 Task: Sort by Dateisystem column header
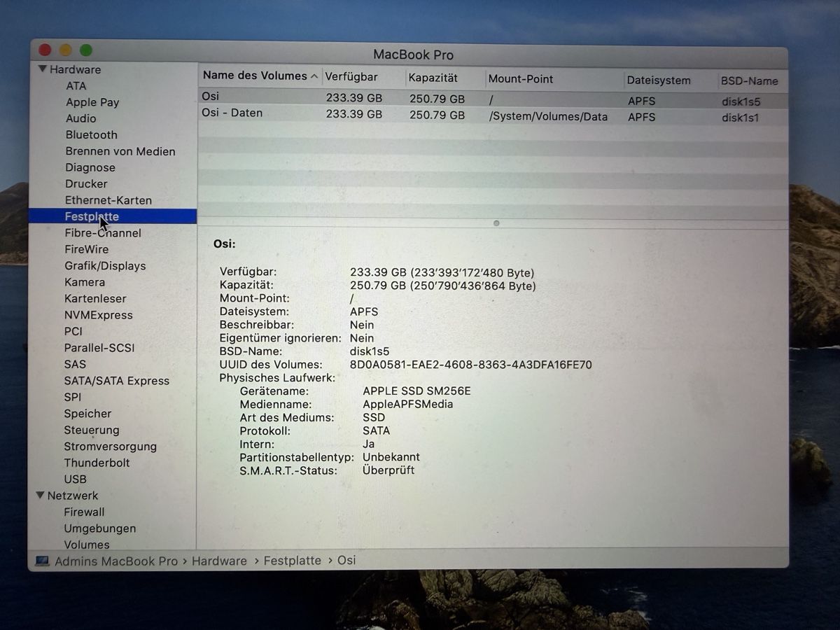(x=659, y=80)
